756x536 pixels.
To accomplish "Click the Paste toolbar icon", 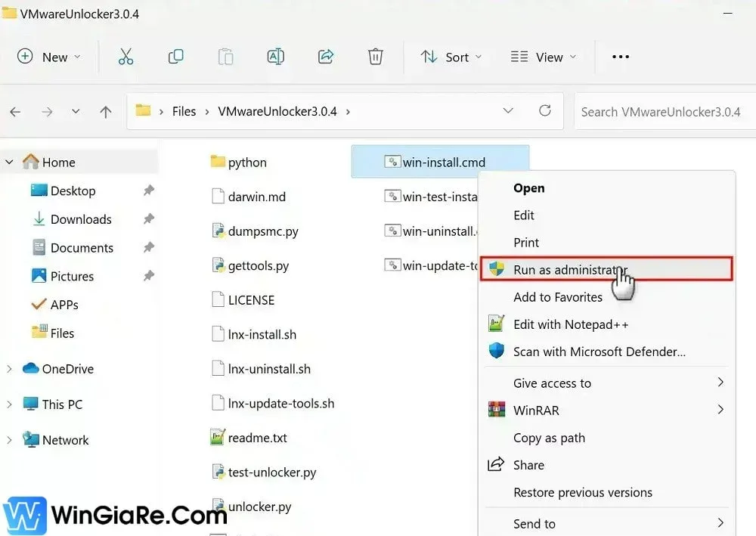I will tap(225, 57).
